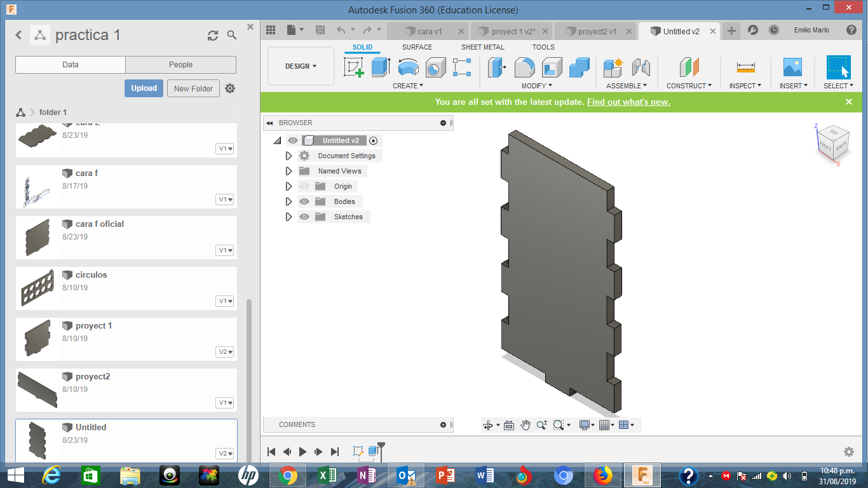Select the Fillet tool
The height and width of the screenshot is (488, 868).
click(x=524, y=67)
